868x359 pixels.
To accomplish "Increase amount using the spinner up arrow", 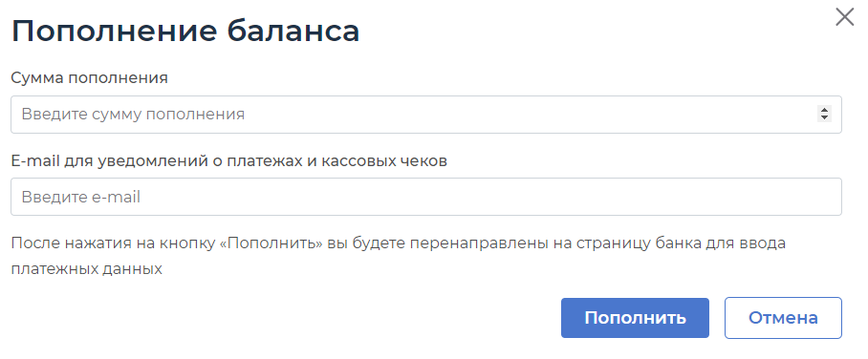I will point(824,110).
